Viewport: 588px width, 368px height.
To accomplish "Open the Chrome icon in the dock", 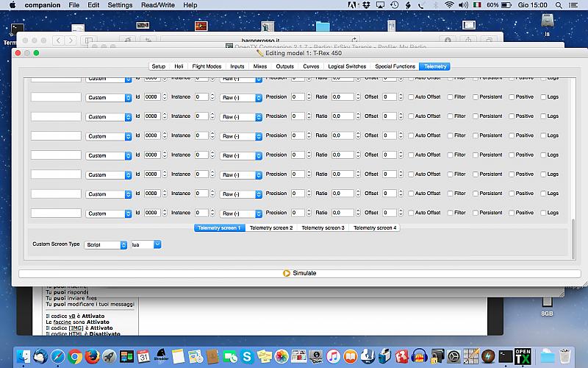I will 75,357.
